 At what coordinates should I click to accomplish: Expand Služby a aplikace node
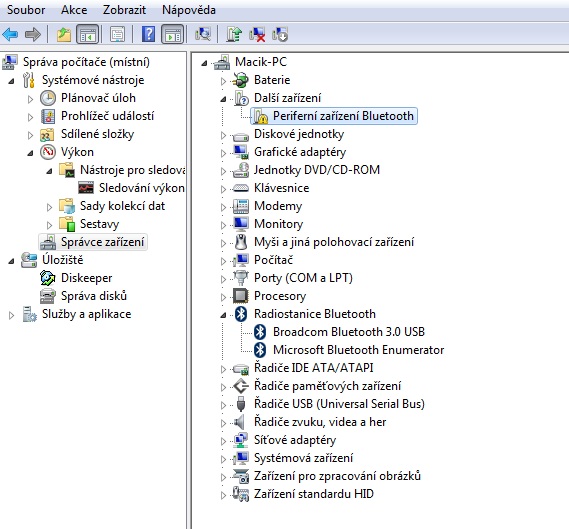[12, 315]
